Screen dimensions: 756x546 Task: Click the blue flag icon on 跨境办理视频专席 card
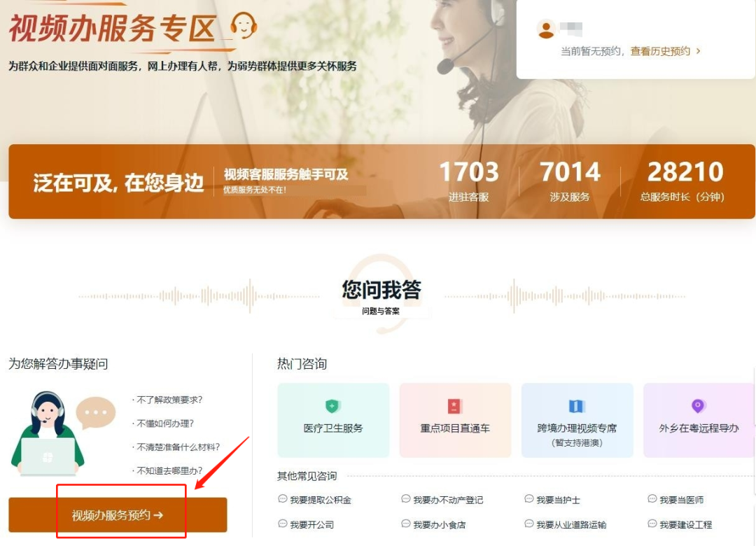pos(577,405)
